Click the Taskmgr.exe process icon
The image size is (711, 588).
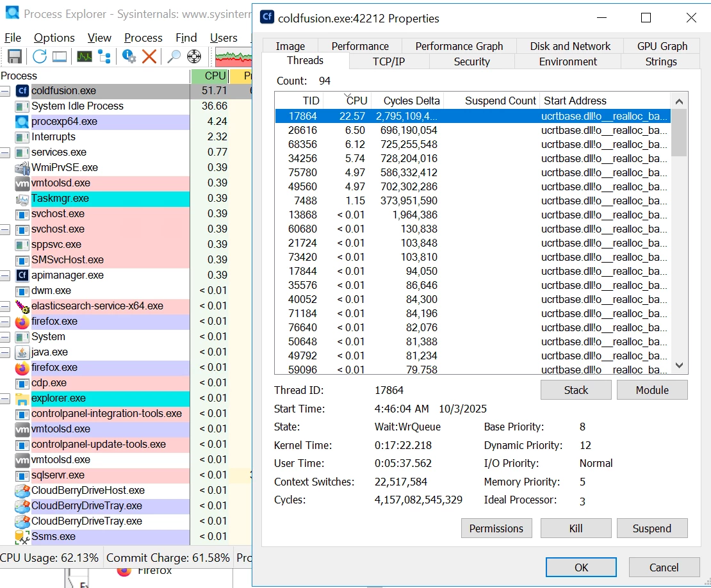[x=22, y=199]
